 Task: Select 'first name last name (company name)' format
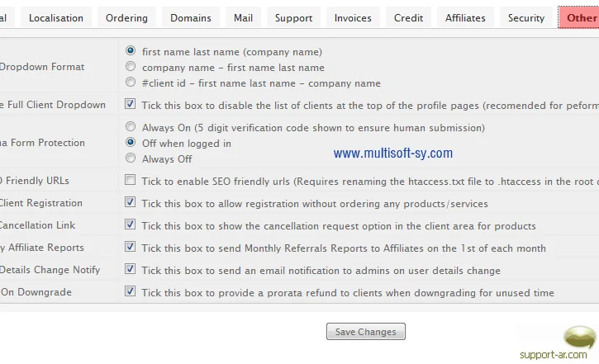click(x=131, y=51)
